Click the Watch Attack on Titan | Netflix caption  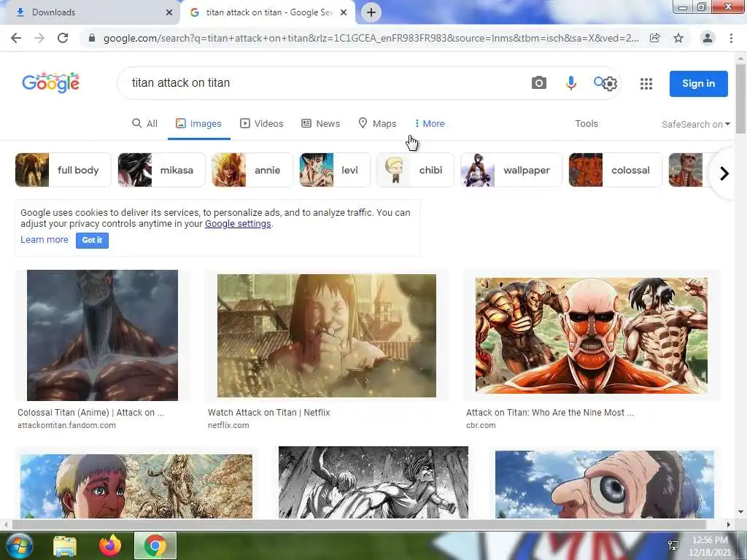(268, 413)
